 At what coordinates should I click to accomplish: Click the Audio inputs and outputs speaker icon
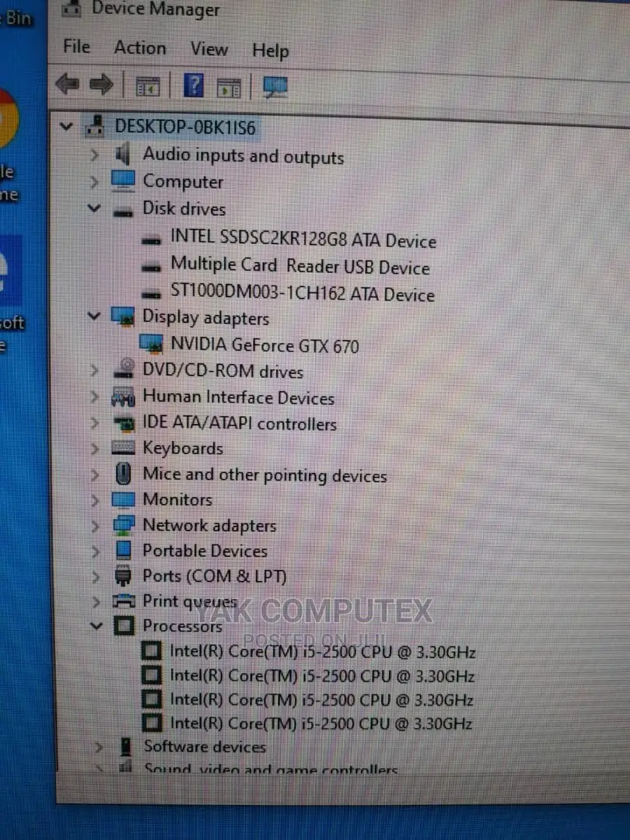click(x=123, y=154)
